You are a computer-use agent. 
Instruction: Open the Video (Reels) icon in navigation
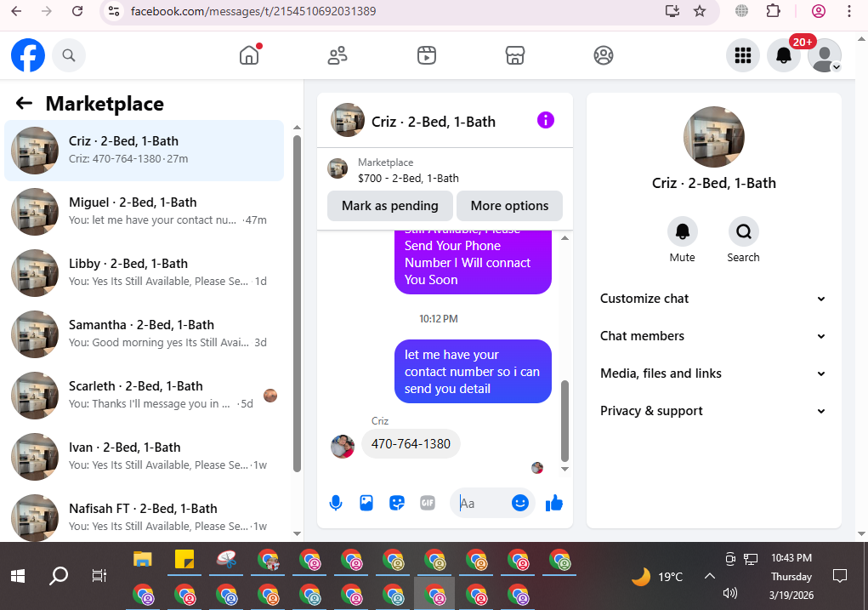pyautogui.click(x=426, y=55)
